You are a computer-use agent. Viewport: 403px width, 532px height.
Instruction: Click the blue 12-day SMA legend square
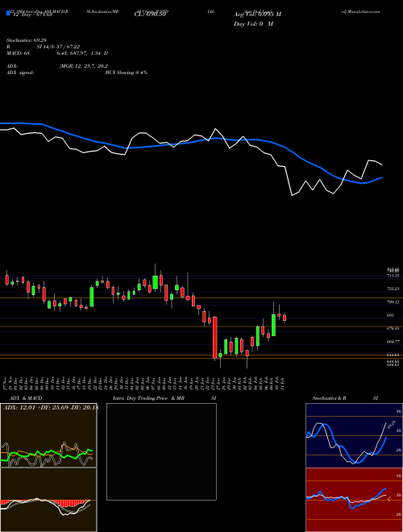[x=8, y=13]
